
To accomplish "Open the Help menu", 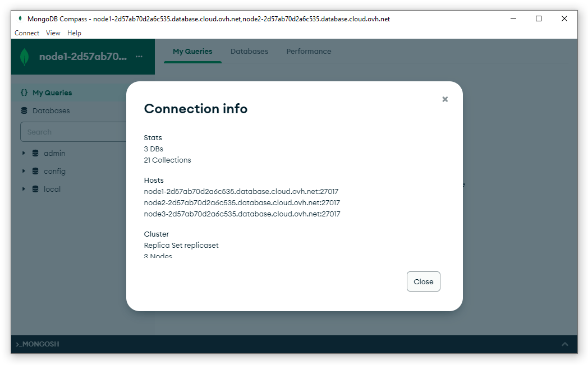I will pyautogui.click(x=74, y=33).
